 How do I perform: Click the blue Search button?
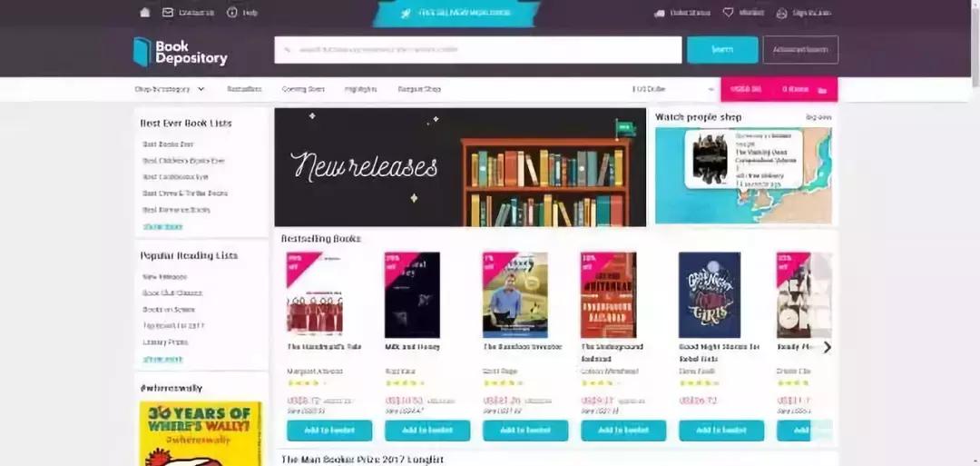pos(722,49)
